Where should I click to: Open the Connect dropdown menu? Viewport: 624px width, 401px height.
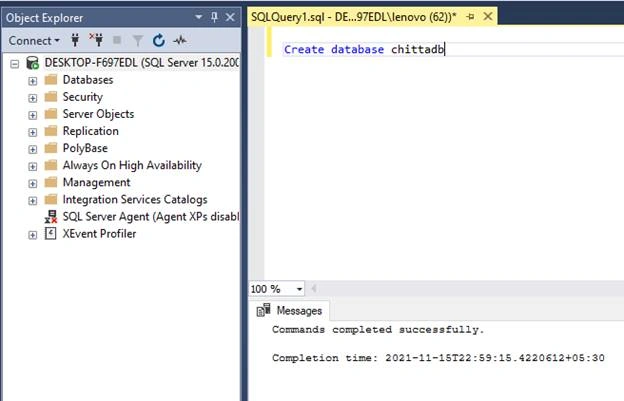[34, 41]
